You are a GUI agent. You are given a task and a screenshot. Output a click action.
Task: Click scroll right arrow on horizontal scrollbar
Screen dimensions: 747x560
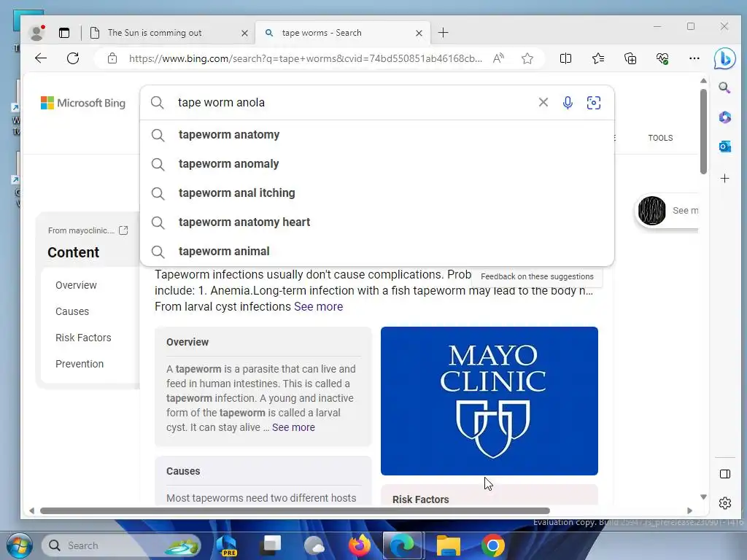[x=689, y=511]
